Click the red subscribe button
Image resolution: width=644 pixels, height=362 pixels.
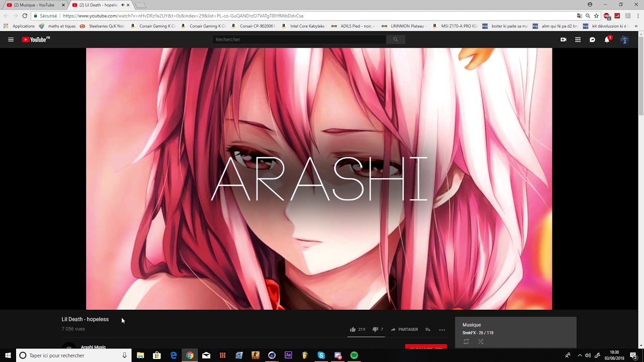[426, 347]
